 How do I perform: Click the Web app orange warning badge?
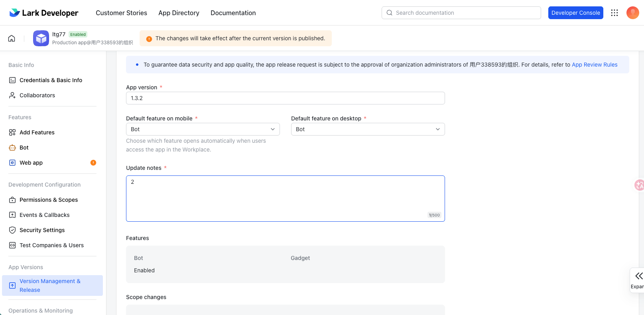click(x=93, y=163)
